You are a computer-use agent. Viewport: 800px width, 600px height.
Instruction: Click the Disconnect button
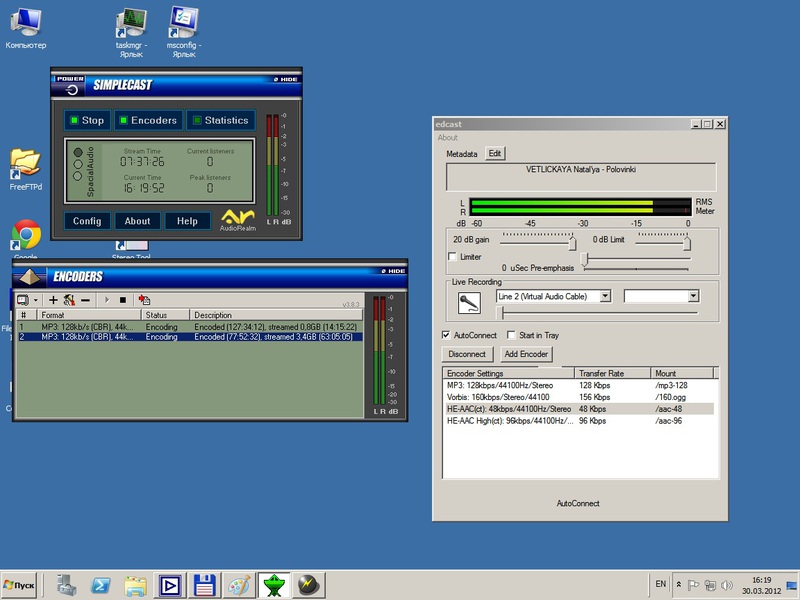point(467,354)
